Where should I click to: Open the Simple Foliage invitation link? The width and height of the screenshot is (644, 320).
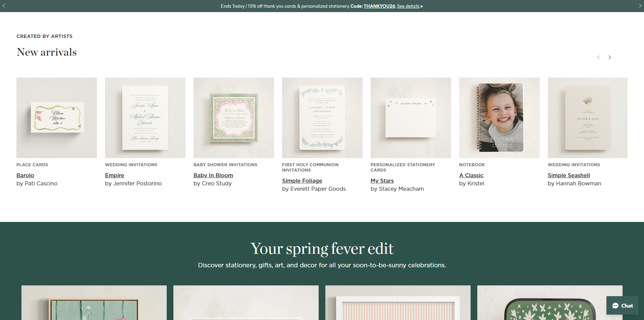tap(302, 181)
